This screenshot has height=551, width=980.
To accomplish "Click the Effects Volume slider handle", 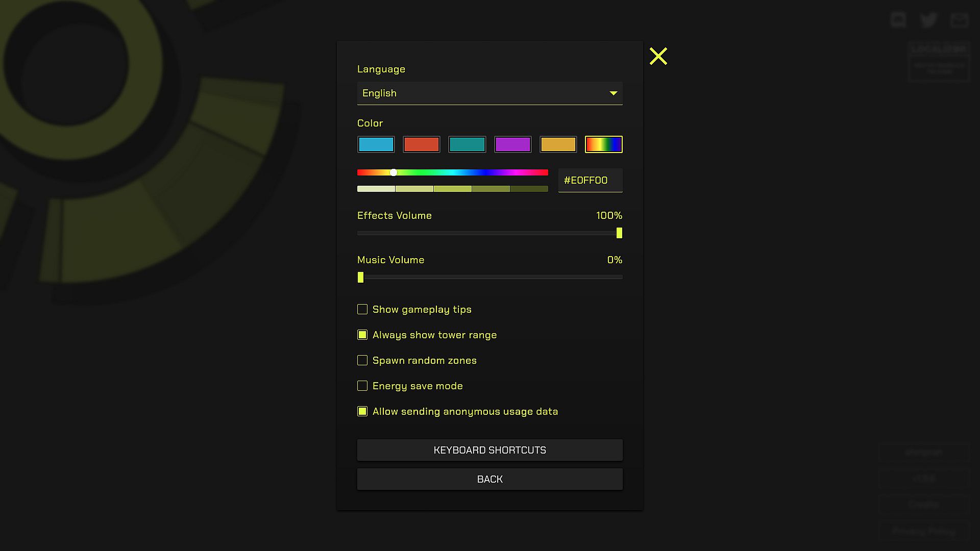I will (x=619, y=233).
